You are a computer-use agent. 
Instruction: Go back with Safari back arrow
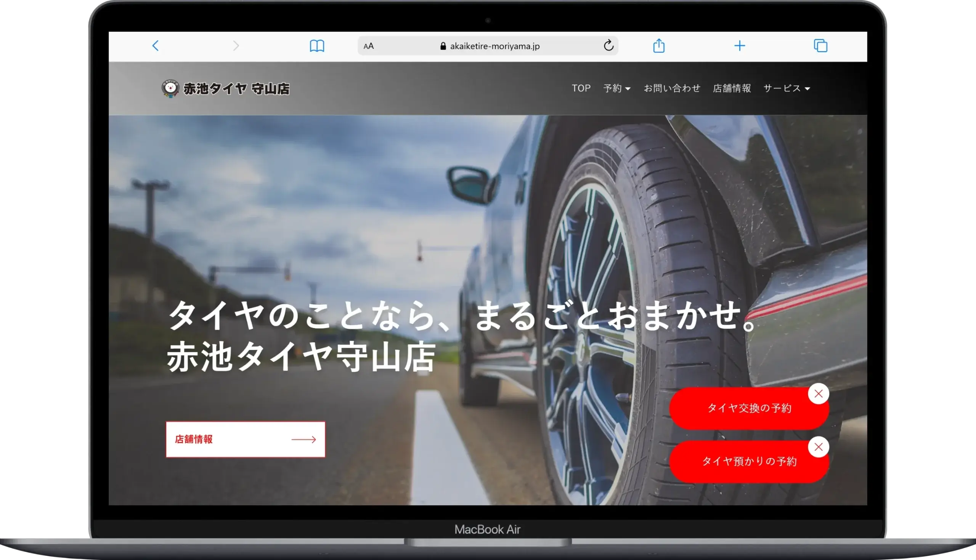click(156, 46)
